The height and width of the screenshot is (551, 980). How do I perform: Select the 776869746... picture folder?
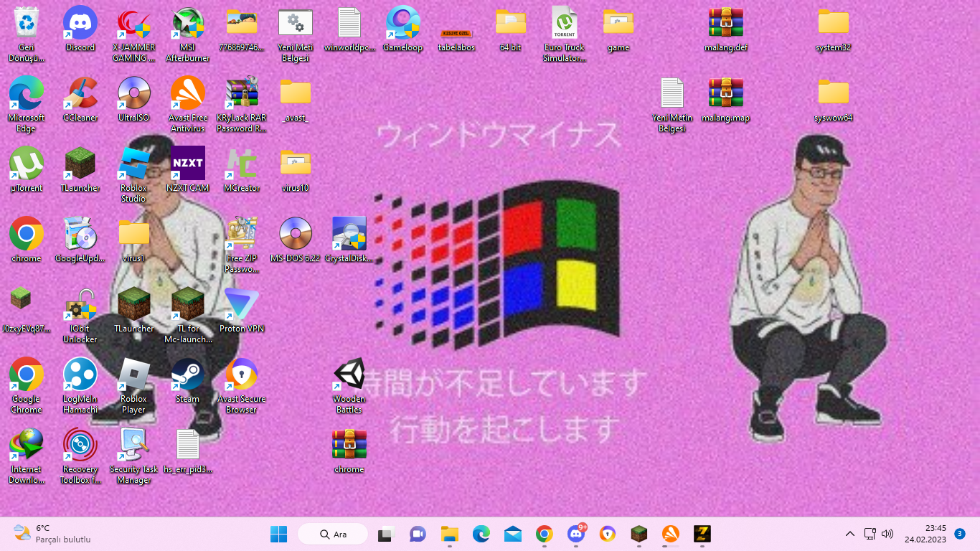click(x=242, y=29)
